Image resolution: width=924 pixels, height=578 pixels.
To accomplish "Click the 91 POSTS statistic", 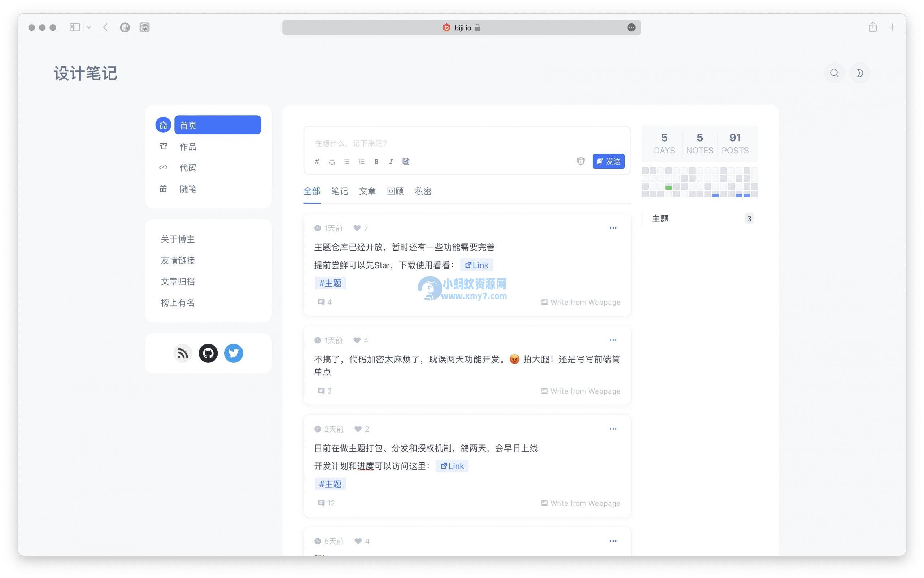I will coord(735,143).
